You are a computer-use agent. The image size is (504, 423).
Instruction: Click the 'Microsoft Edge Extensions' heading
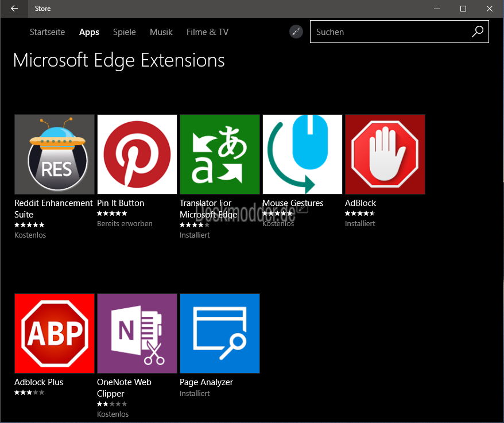point(119,60)
